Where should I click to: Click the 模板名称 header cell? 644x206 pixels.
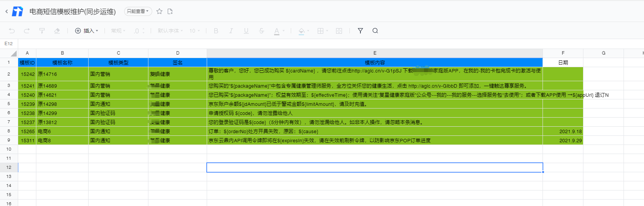click(x=62, y=63)
